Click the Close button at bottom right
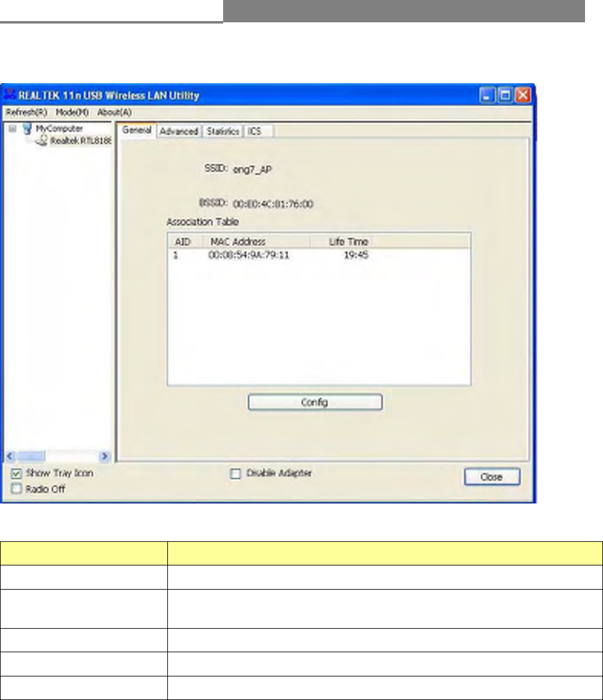 coord(492,477)
